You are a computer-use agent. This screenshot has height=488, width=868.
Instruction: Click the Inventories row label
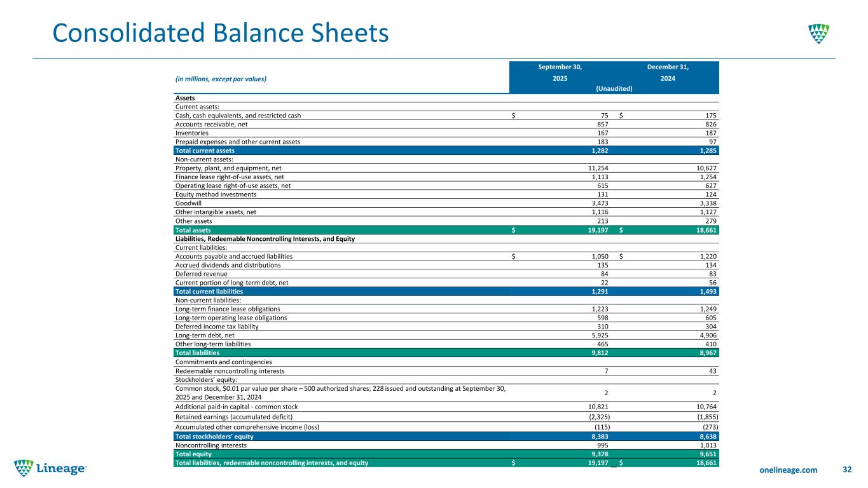191,133
